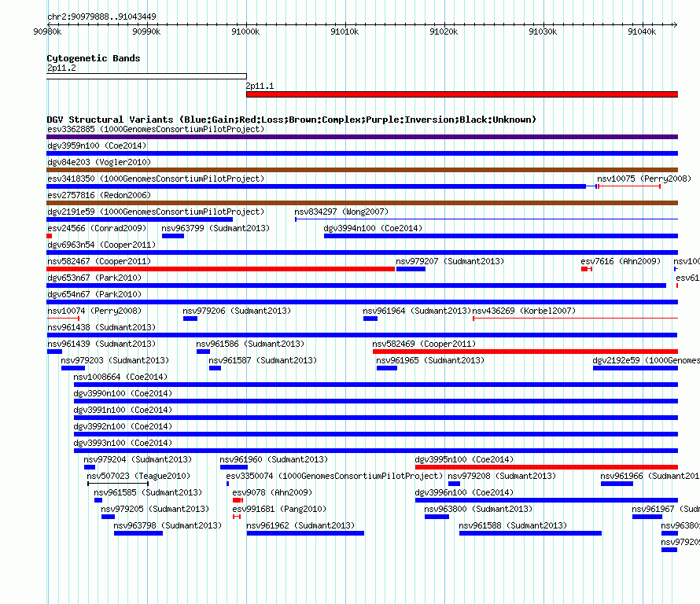Screen dimensions: 700x604
Task: Open the nsv979205 (Sudmant2013) variant label
Action: coord(155,510)
